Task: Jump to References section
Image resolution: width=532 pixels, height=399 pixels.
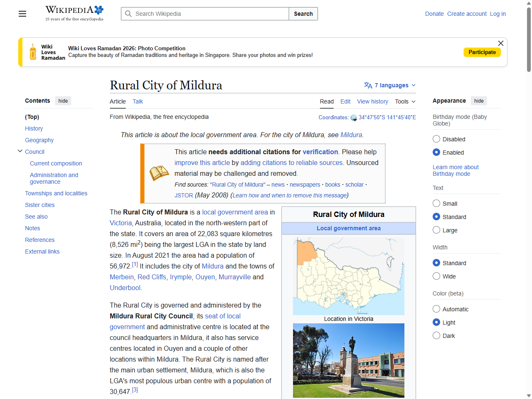Action: pos(39,240)
